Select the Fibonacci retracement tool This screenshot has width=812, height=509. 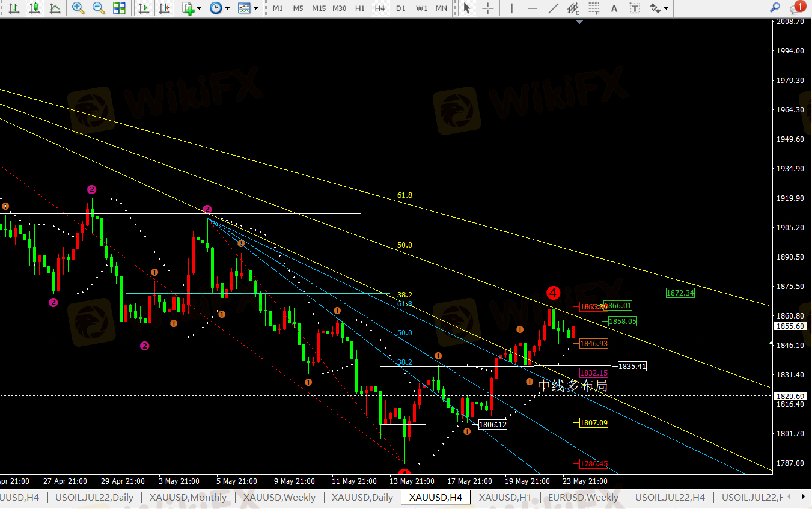tap(594, 8)
